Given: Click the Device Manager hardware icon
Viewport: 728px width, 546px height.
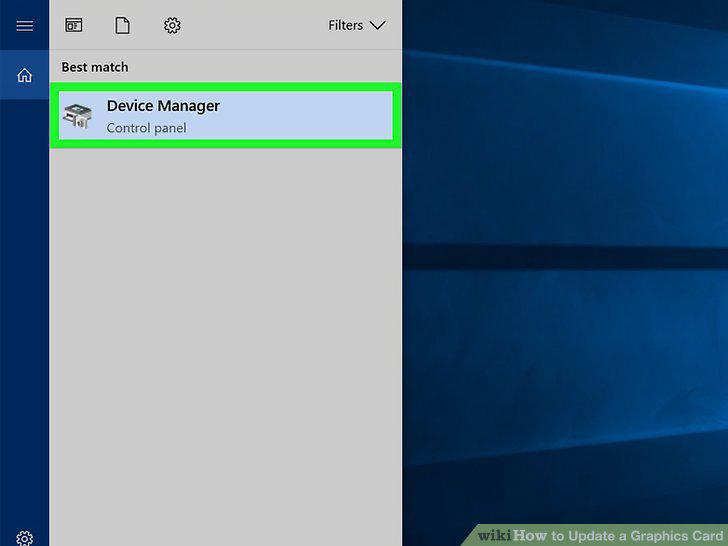Looking at the screenshot, I should [78, 116].
